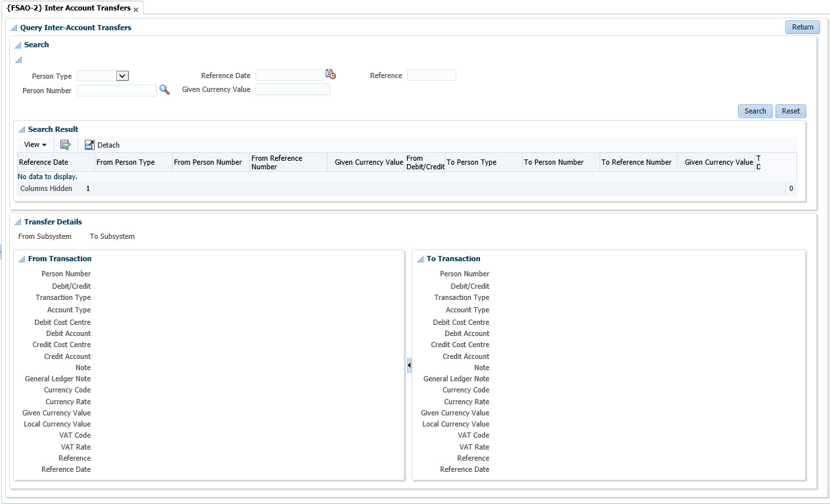830x504 pixels.
Task: Collapse the splitter arrow between transaction panels
Action: pyautogui.click(x=409, y=365)
